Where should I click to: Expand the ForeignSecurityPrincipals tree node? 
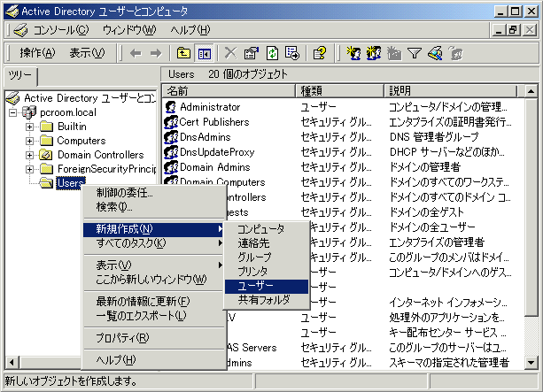tap(29, 169)
